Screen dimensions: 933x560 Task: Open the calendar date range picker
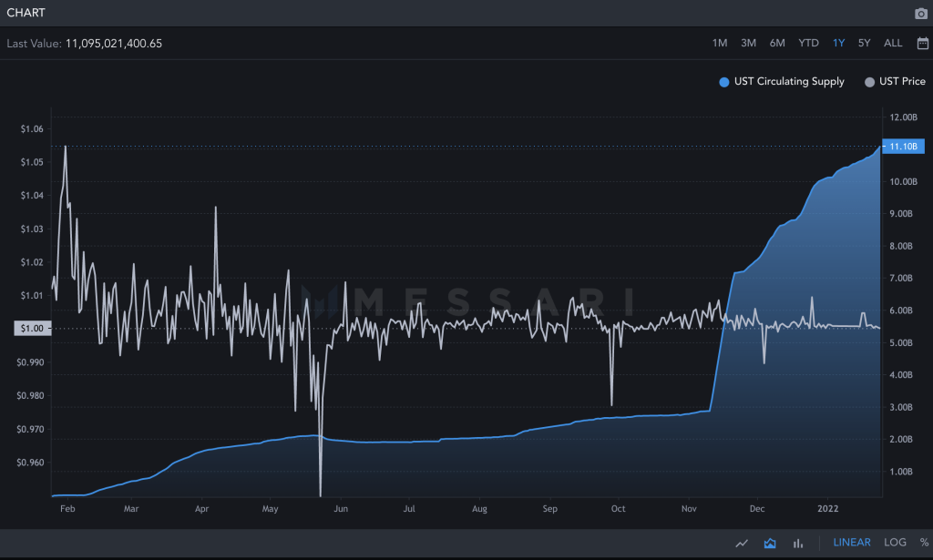[x=922, y=43]
